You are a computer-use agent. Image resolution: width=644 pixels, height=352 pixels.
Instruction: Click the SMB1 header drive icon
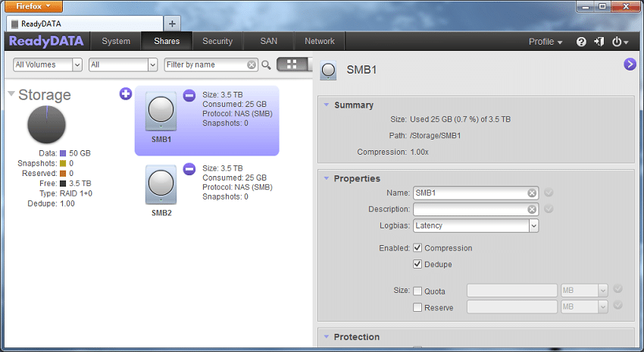point(328,71)
